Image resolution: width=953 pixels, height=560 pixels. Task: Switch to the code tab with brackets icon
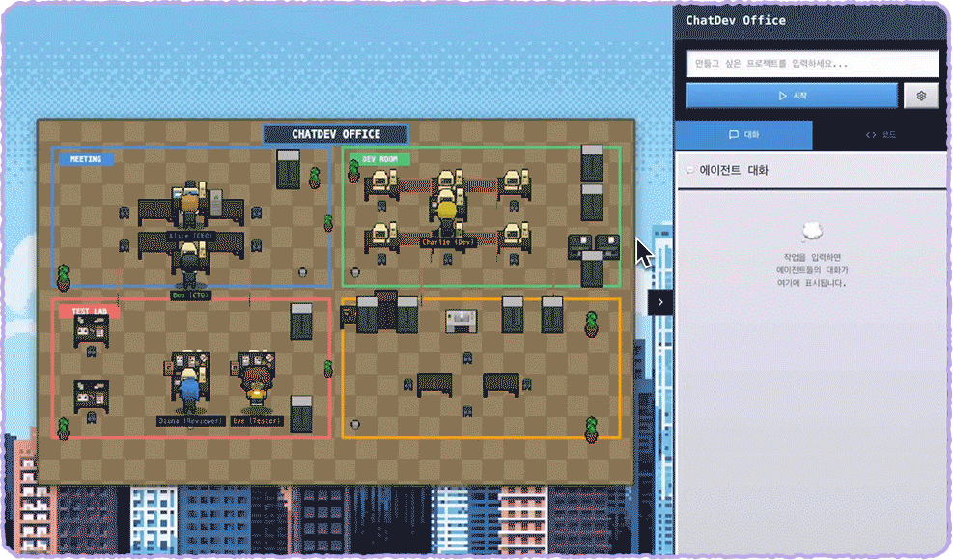pyautogui.click(x=880, y=135)
